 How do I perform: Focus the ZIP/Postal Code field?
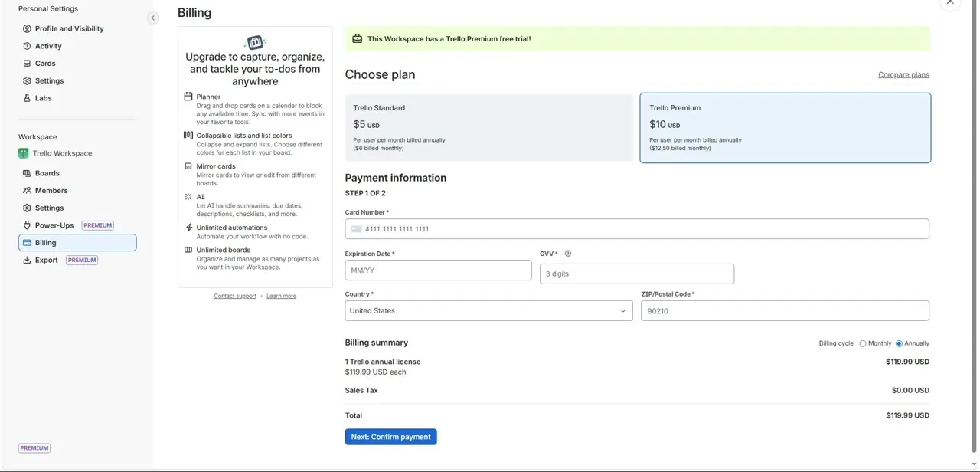pos(785,310)
